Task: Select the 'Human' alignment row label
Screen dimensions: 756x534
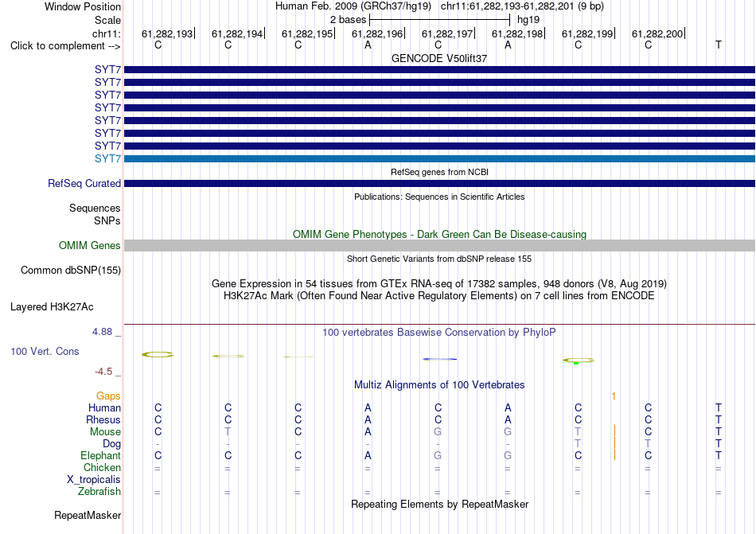Action: pyautogui.click(x=104, y=407)
